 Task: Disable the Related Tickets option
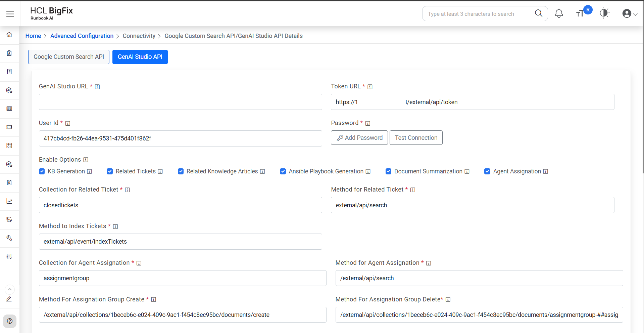pos(110,171)
